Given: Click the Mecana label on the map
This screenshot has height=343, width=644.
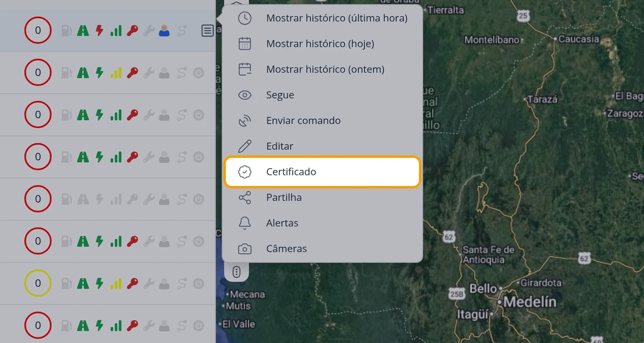Looking at the screenshot, I should pos(247,294).
